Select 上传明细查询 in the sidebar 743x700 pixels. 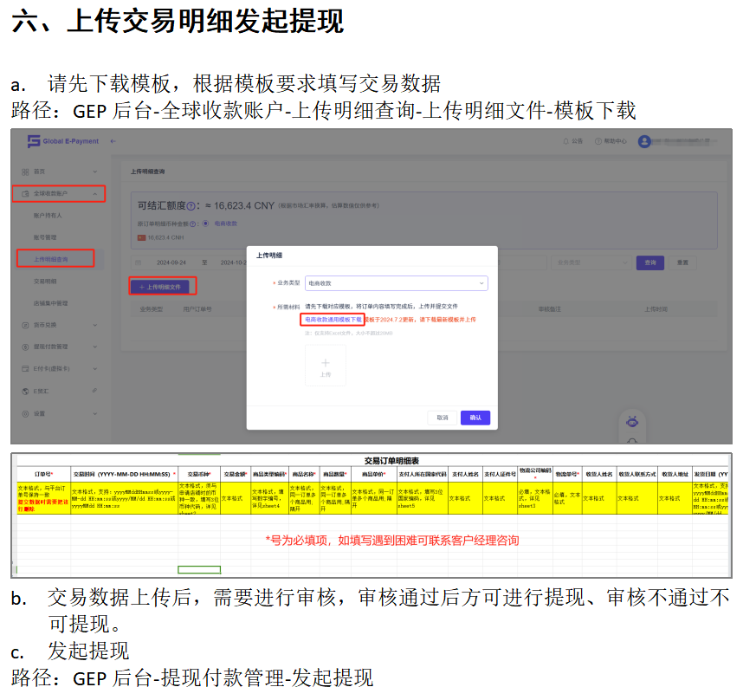coord(51,259)
